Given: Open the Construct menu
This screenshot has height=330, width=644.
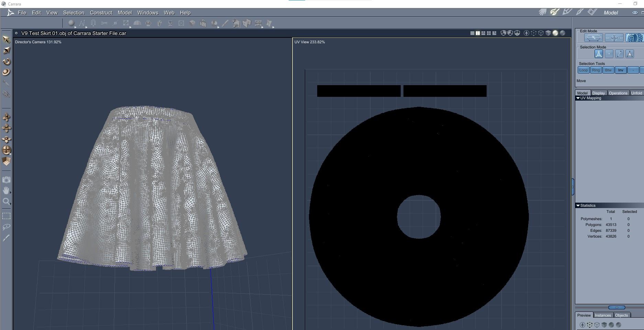Looking at the screenshot, I should (x=101, y=13).
